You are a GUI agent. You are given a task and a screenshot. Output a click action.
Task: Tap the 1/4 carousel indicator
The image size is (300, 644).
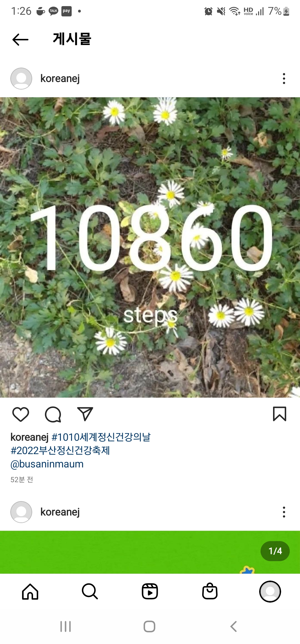(275, 551)
